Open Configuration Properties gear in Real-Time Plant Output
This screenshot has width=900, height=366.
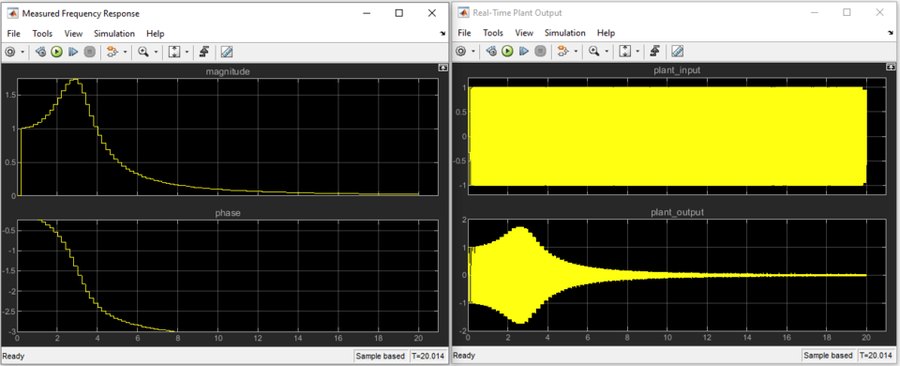(x=460, y=52)
